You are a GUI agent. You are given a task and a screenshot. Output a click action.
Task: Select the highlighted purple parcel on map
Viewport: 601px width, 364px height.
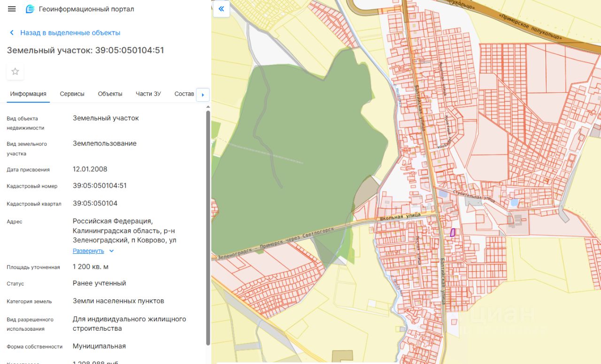tap(453, 232)
